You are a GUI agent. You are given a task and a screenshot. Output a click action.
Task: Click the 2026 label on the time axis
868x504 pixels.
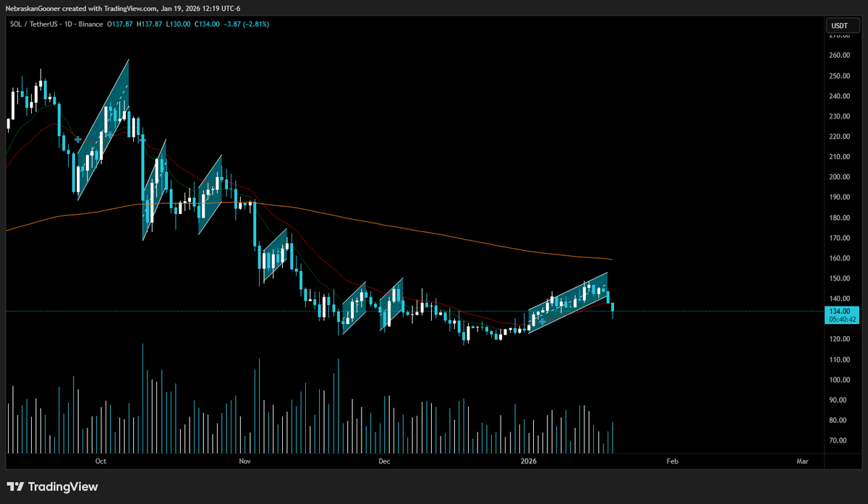click(527, 461)
